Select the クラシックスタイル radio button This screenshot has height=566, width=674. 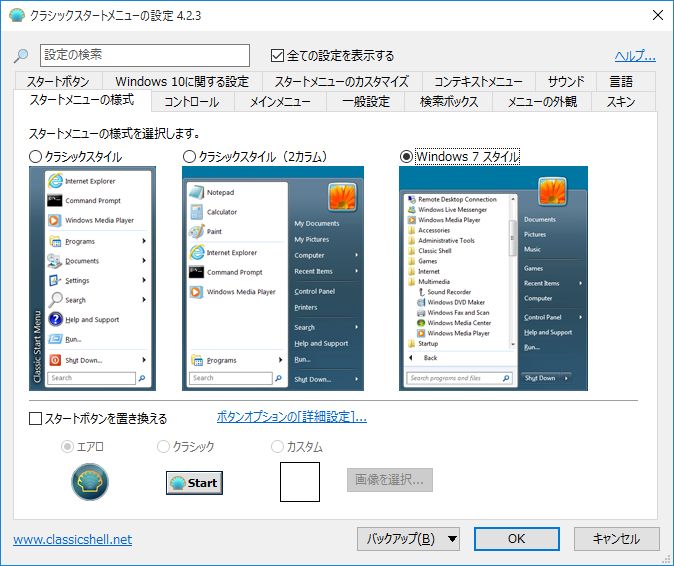click(37, 156)
